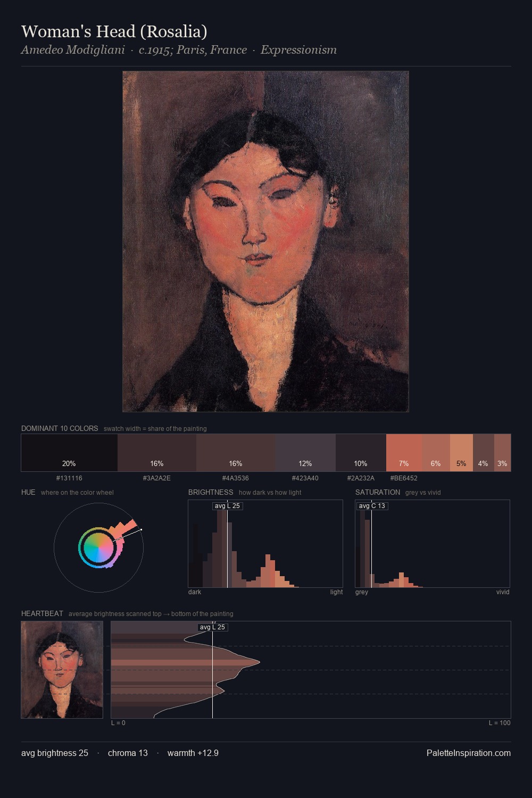Click the 'Expressionism' style label
The width and height of the screenshot is (532, 798).
(x=298, y=50)
